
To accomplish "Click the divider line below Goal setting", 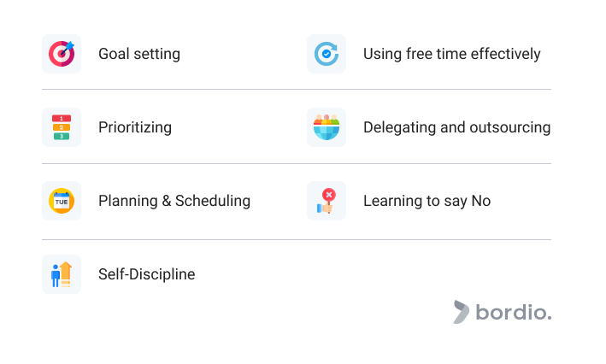I will tap(297, 89).
